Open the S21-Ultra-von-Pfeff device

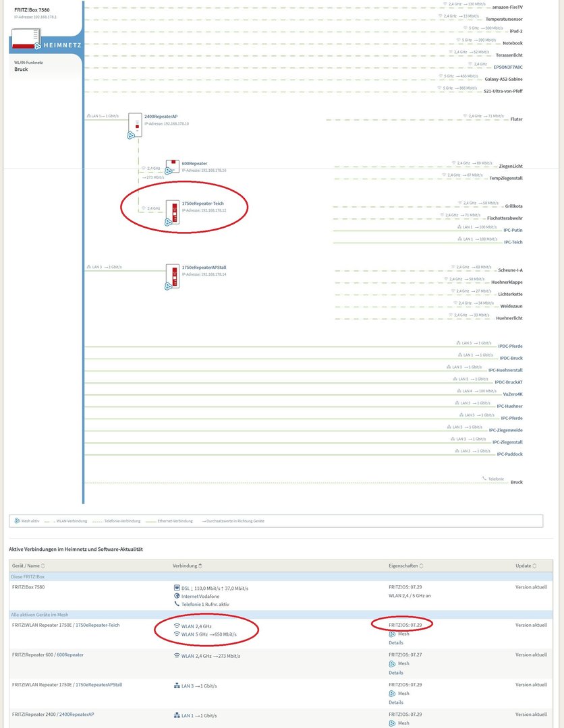tap(503, 92)
